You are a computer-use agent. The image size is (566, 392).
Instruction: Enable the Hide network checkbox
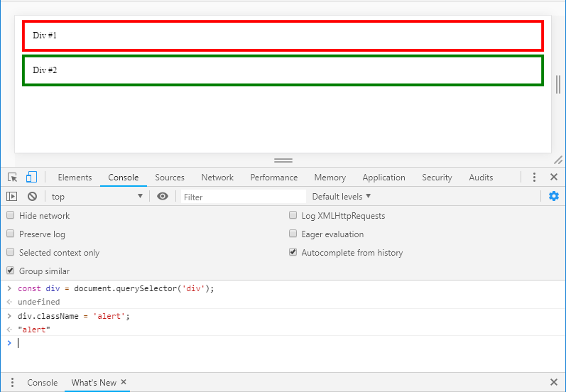click(11, 216)
